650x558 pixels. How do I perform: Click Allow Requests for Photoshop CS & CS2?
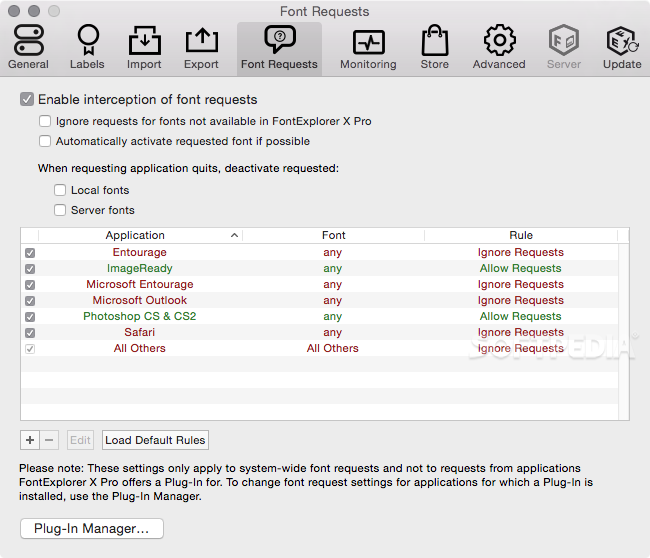(x=521, y=316)
